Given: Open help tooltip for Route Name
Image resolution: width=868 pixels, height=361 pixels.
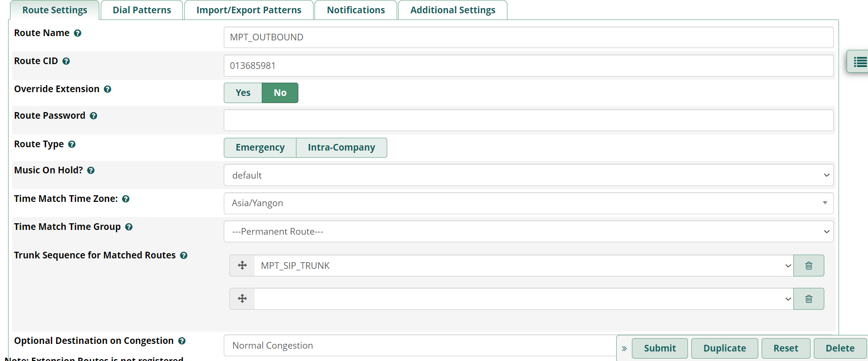Looking at the screenshot, I should coord(77,33).
